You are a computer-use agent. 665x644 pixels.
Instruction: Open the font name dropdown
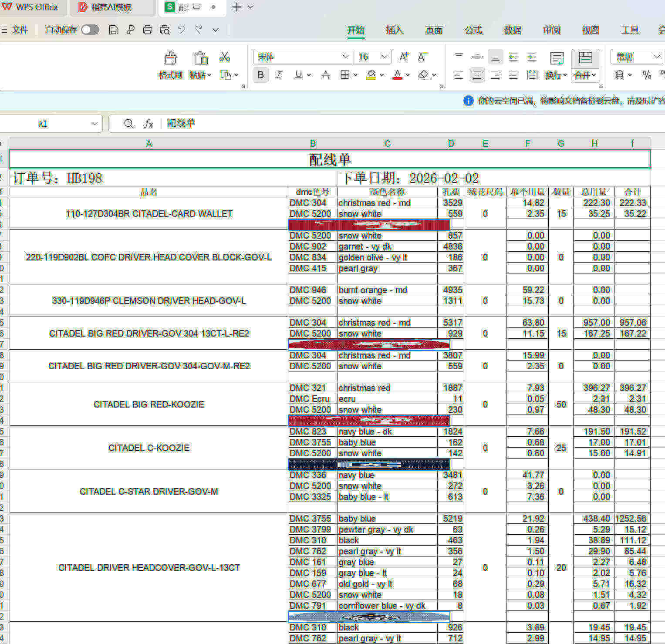point(345,57)
